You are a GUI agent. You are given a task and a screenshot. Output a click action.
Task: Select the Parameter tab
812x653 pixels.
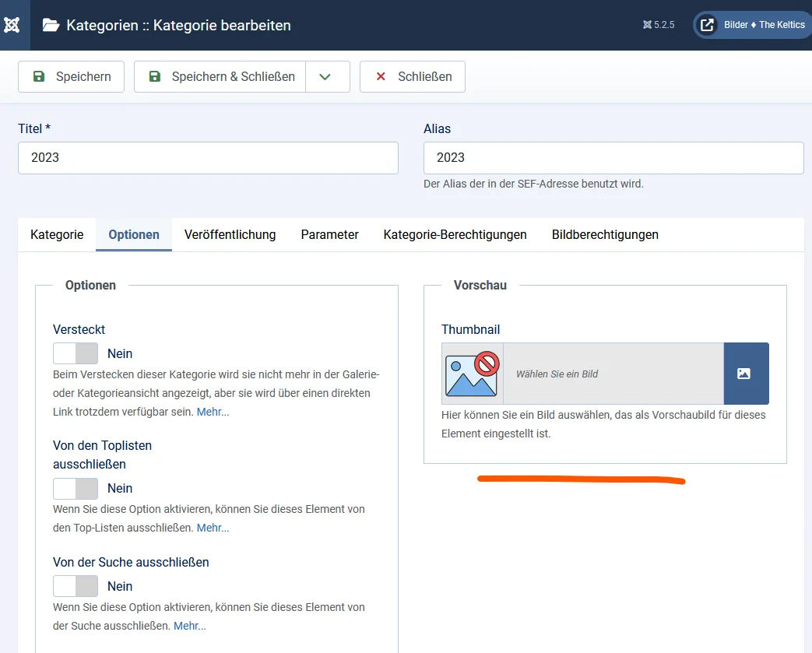point(329,234)
